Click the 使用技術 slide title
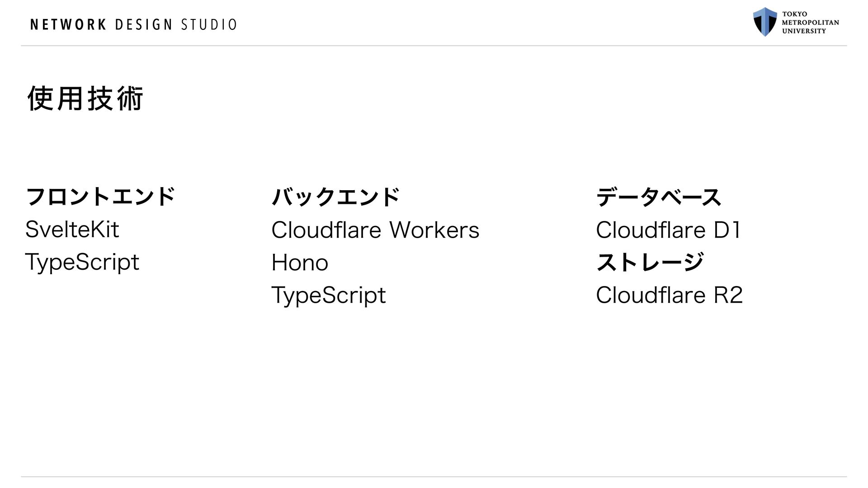This screenshot has height=488, width=868. click(85, 99)
